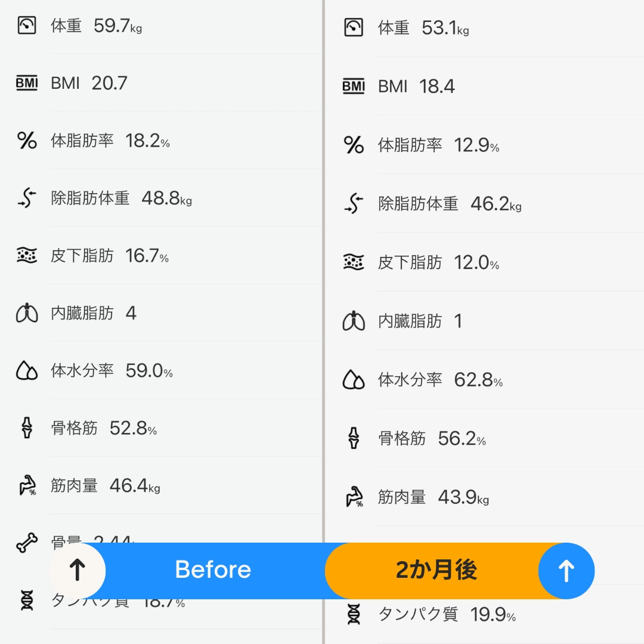
Task: Tap the flexing arm icon beside 筋肉量 43.9kg
Action: click(354, 497)
